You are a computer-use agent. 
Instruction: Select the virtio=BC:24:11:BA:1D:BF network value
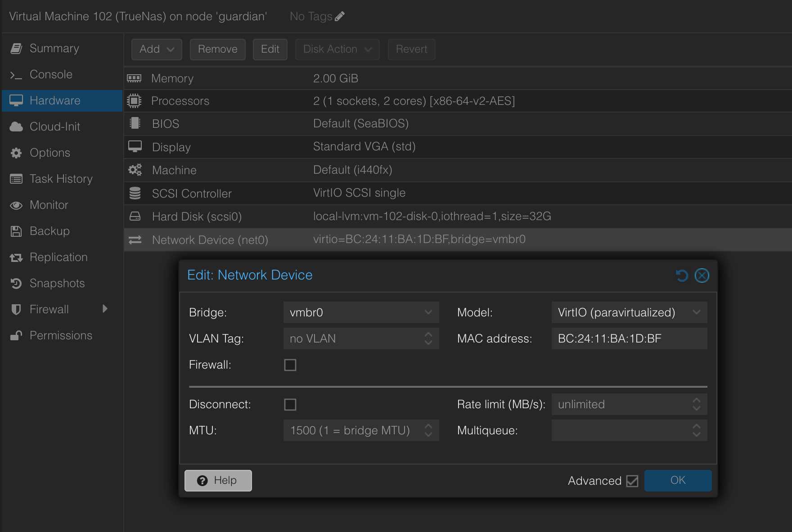(419, 239)
